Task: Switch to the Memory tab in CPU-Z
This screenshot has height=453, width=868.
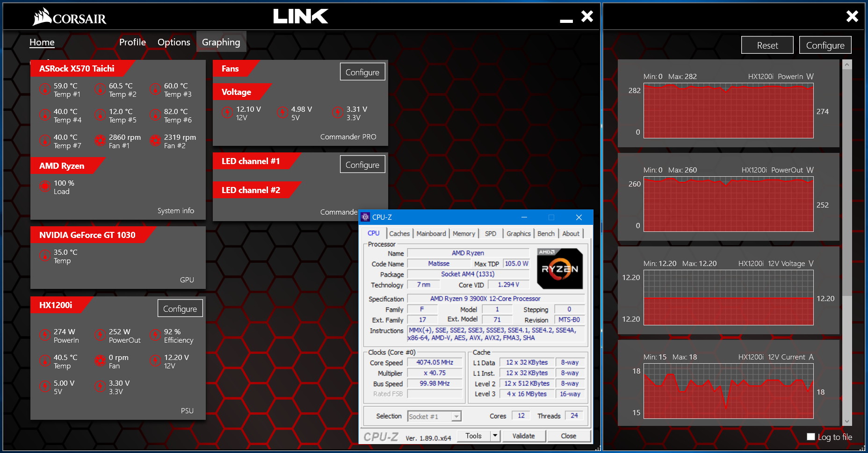Action: tap(464, 234)
